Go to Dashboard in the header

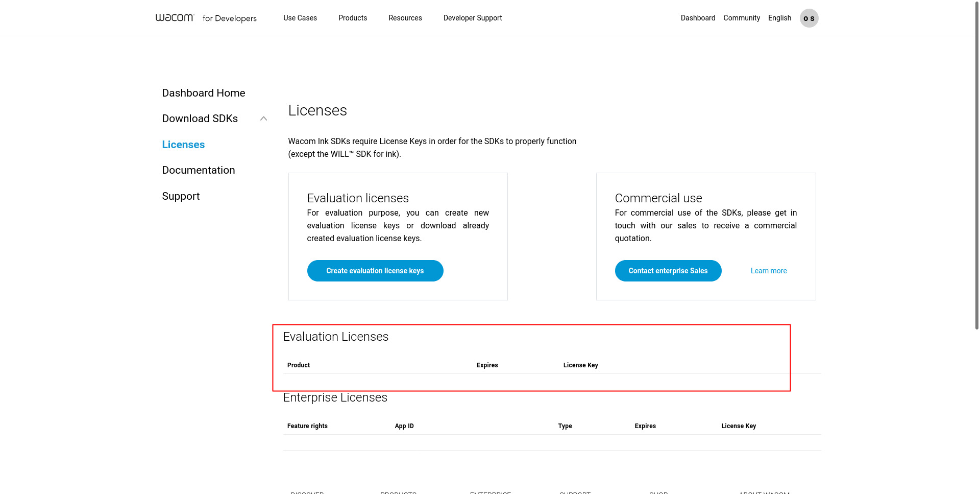point(698,18)
